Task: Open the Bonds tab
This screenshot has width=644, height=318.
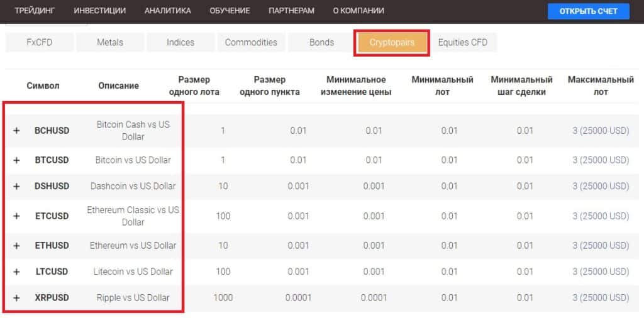Action: click(321, 43)
